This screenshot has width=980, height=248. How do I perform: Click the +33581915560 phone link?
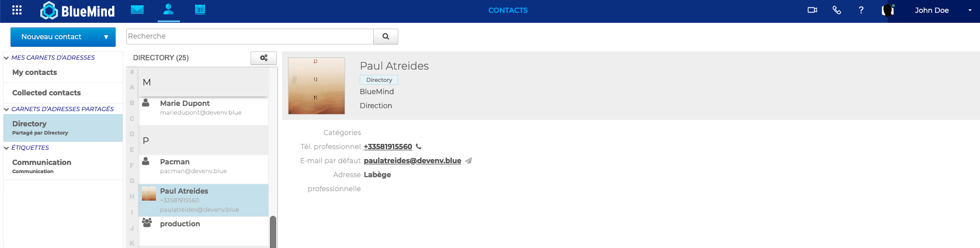(x=388, y=147)
